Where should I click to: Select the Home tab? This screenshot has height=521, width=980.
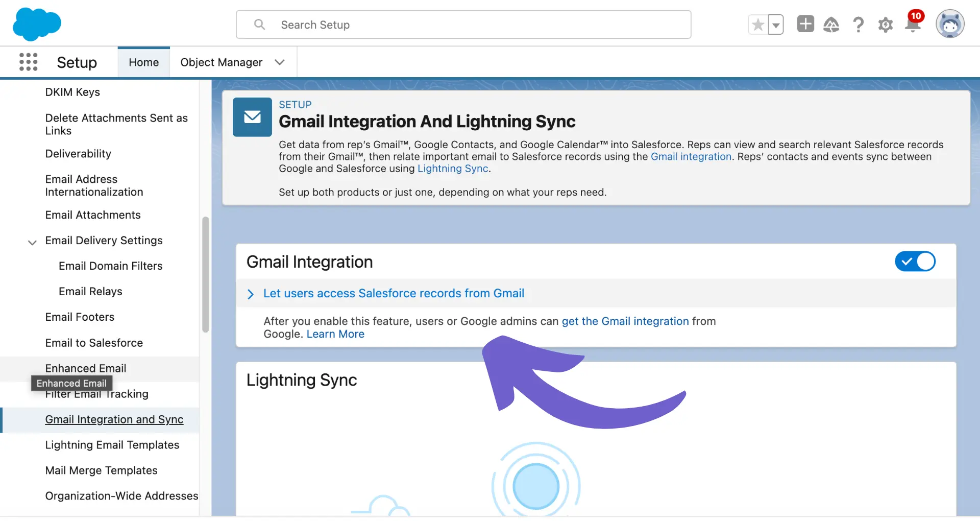143,62
